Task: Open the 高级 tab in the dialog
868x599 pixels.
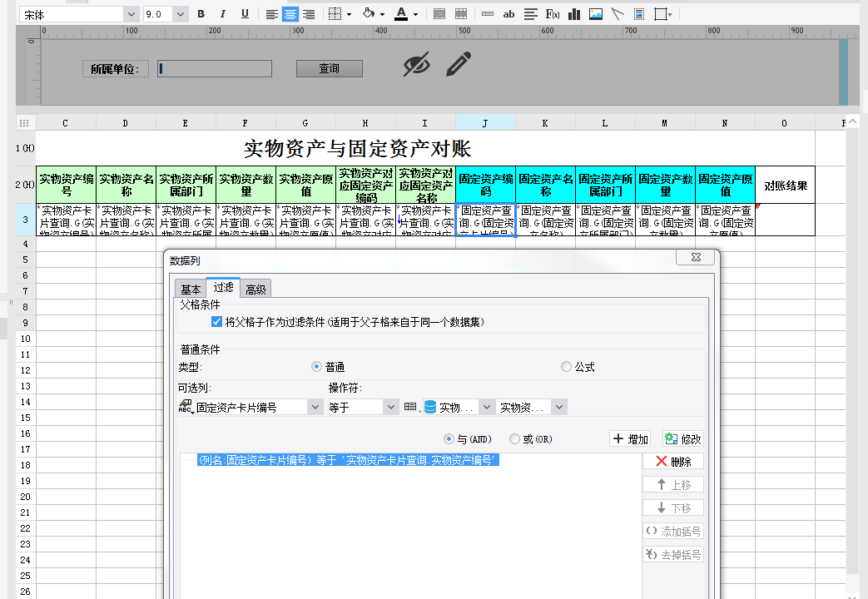Action: [x=255, y=290]
